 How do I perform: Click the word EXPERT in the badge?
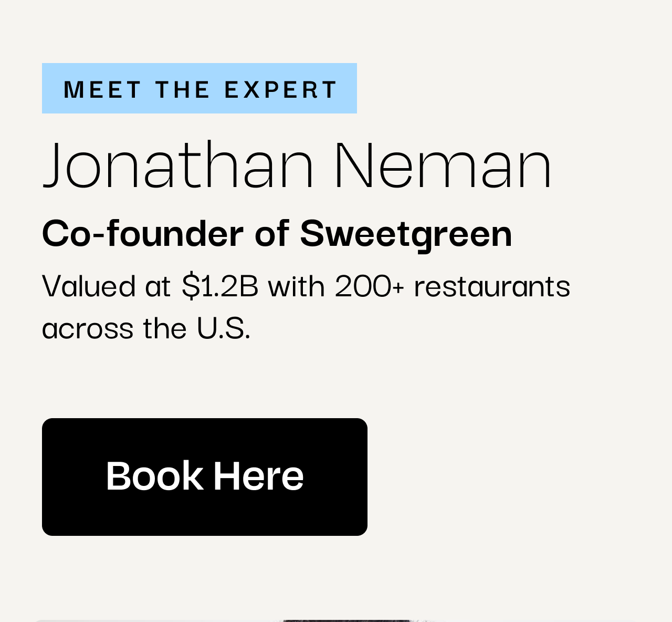pyautogui.click(x=281, y=89)
